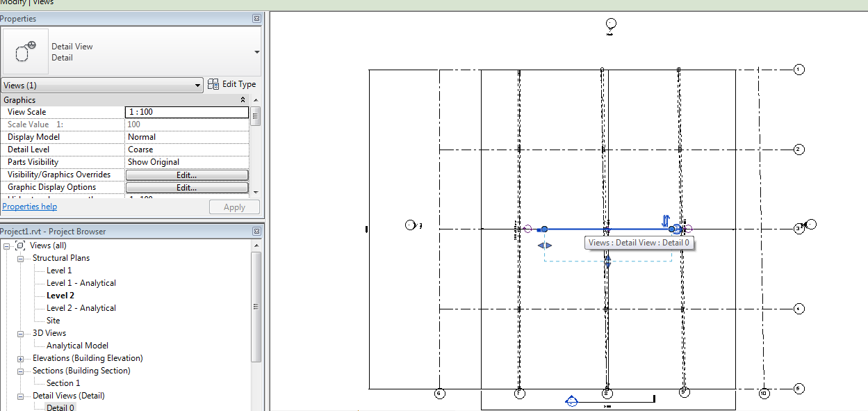Collapse the Graphics section chevron
This screenshot has height=411, width=868.
click(x=243, y=100)
